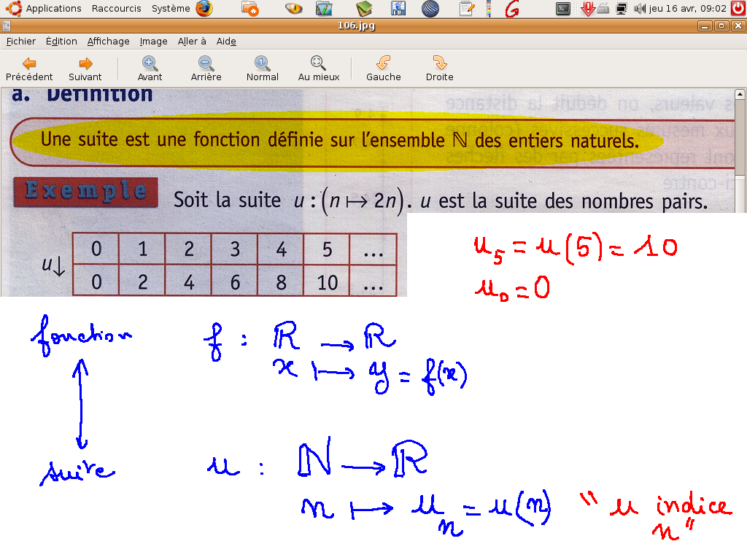The height and width of the screenshot is (560, 747).
Task: Rotate image left with Gauche
Action: [384, 69]
